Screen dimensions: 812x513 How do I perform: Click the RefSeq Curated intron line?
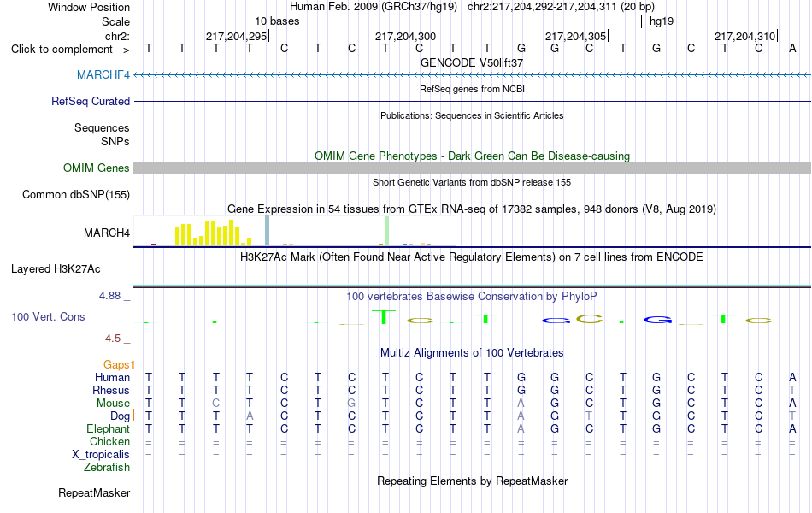tap(472, 101)
